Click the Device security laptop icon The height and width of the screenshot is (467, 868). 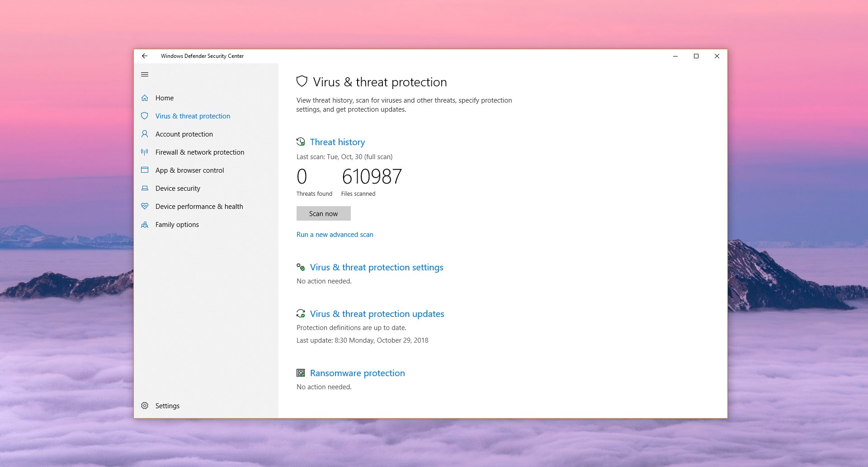[x=145, y=189]
